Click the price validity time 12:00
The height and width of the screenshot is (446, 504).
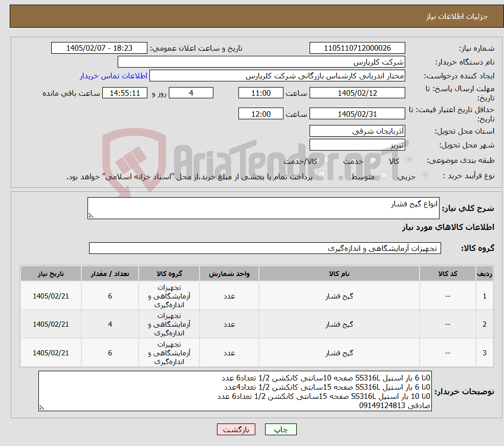click(x=260, y=114)
